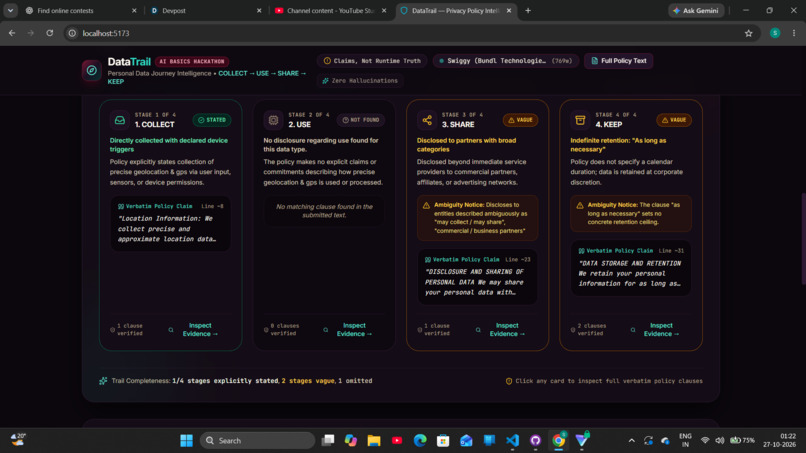Click the Share card ambiguity notice warning icon

426,205
